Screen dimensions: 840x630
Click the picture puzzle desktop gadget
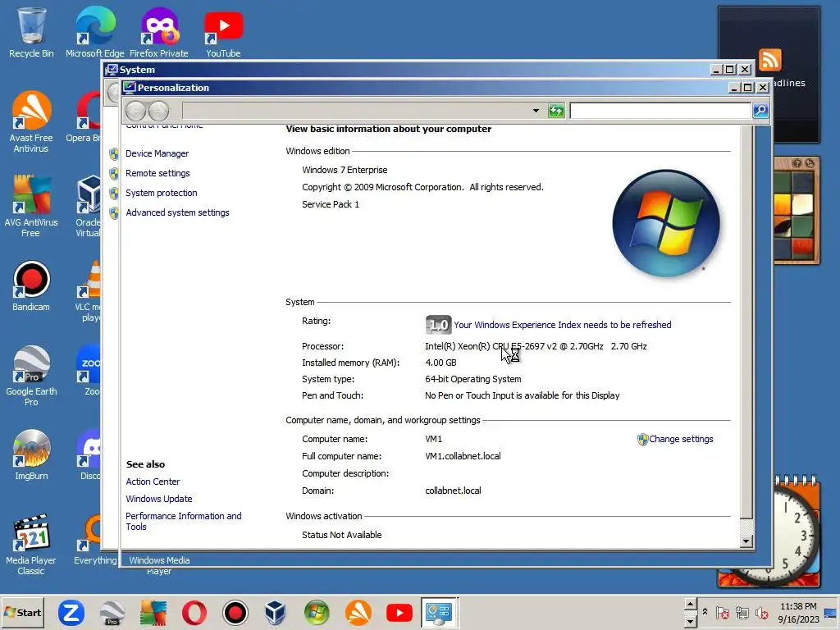[797, 211]
